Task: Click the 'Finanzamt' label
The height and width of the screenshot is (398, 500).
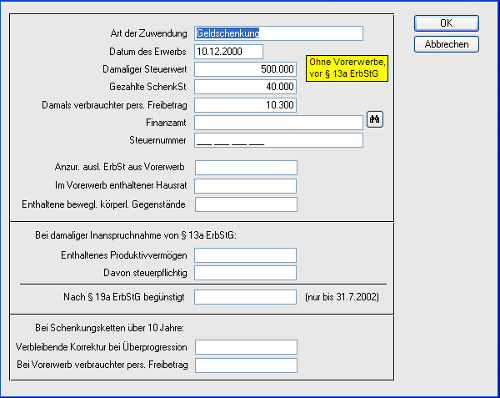Action: [x=166, y=123]
